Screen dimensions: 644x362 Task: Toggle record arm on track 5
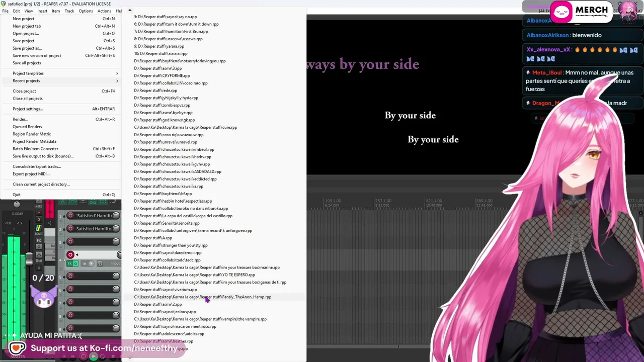pos(70,276)
